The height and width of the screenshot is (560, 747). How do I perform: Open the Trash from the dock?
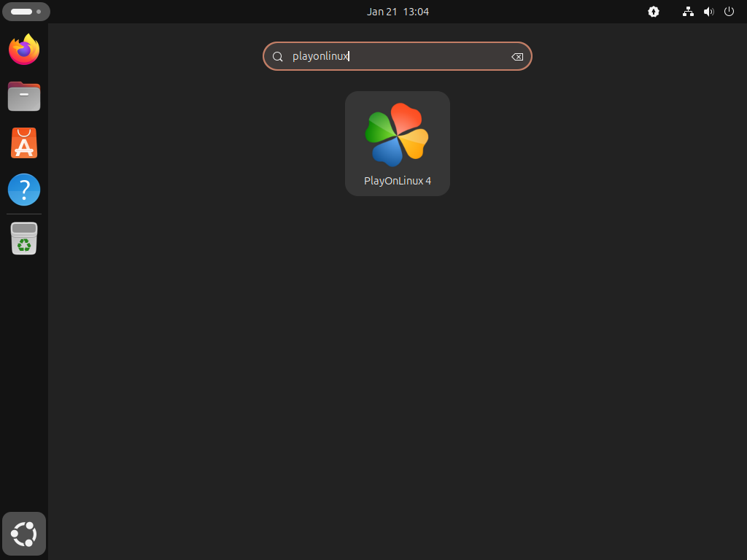coord(24,238)
